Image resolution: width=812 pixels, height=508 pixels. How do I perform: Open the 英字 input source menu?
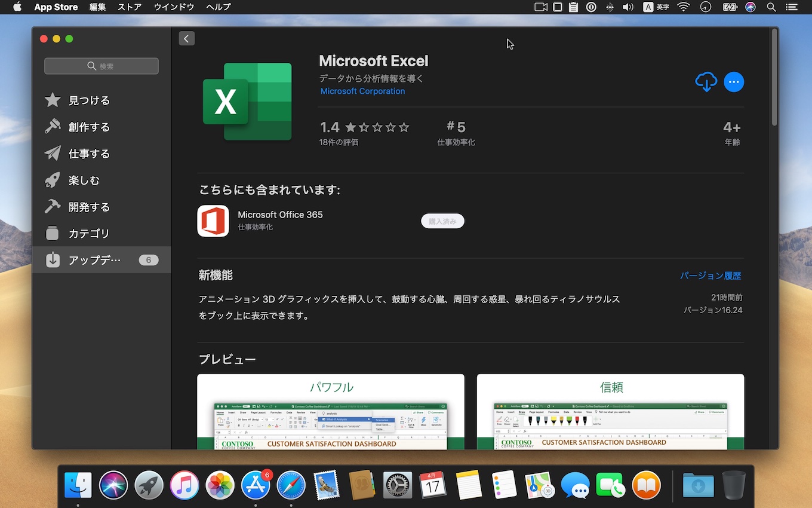tap(656, 7)
